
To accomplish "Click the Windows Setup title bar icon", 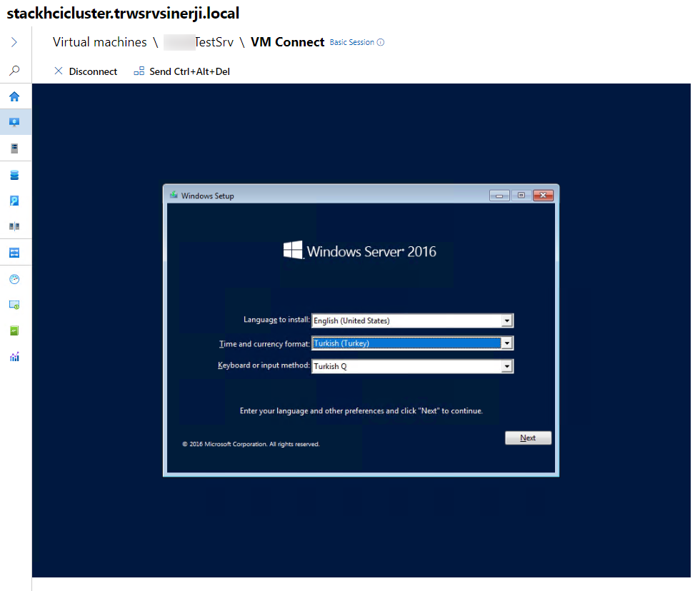I will pyautogui.click(x=174, y=195).
